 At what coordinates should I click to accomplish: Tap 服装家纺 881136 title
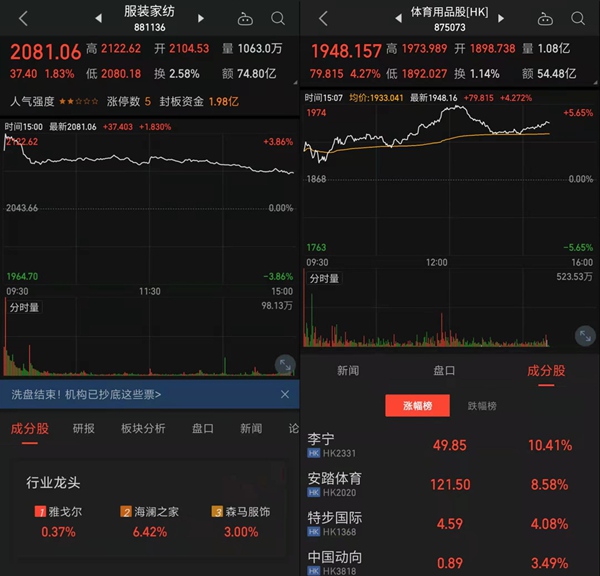(149, 18)
